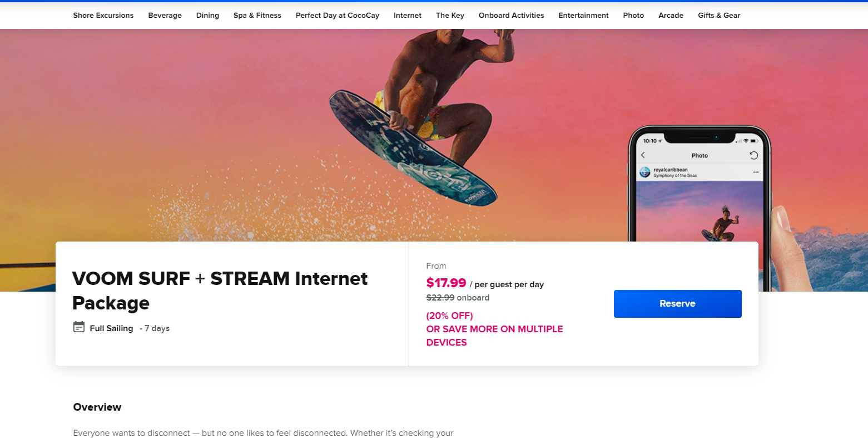
Task: Go to the Dining section
Action: tap(207, 16)
